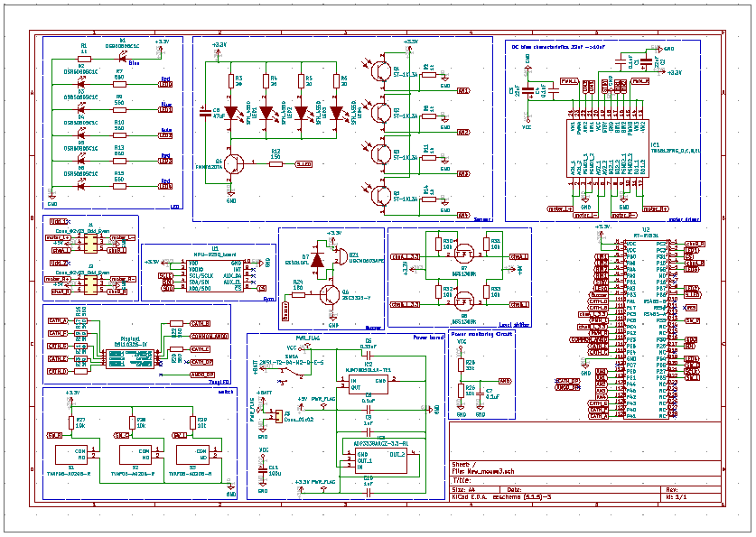Click 'Size: A4' in title block
Viewport: 756px width, 537px height.
pos(463,489)
